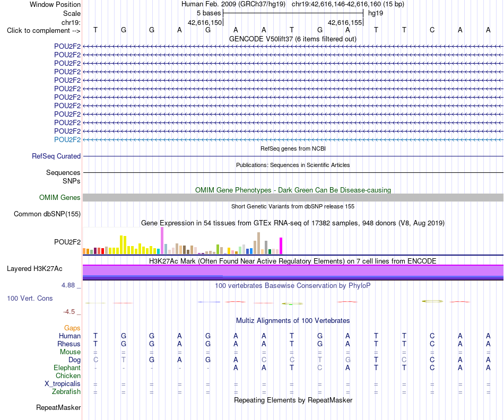Click the 'RefSeq Curated' track label

pyautogui.click(x=56, y=156)
